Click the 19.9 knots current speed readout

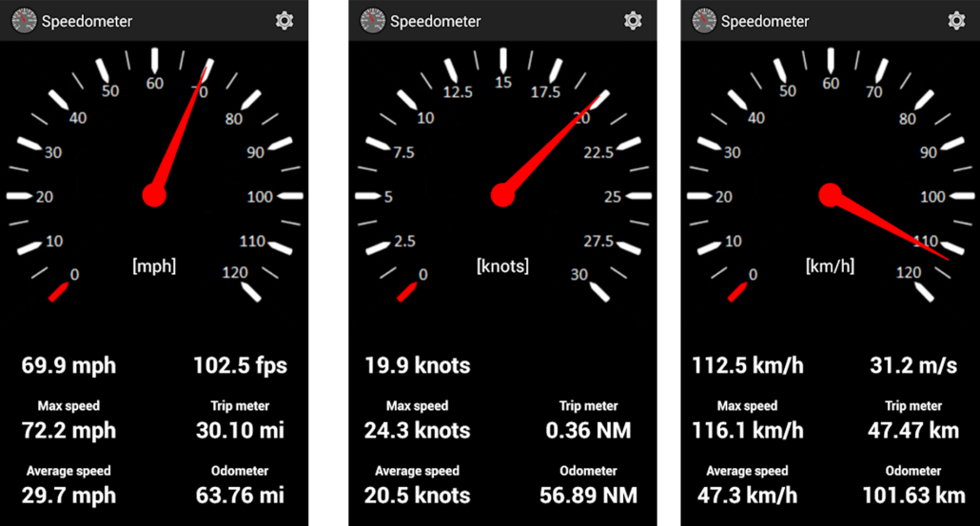(418, 365)
